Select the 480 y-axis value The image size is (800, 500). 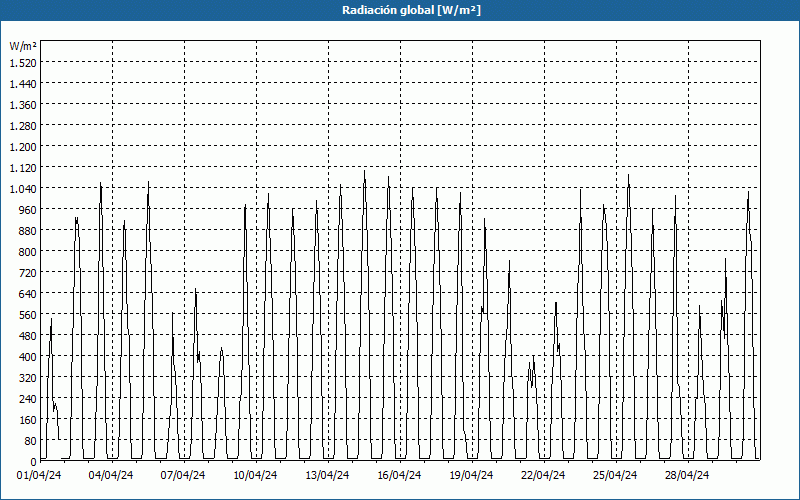(29, 336)
